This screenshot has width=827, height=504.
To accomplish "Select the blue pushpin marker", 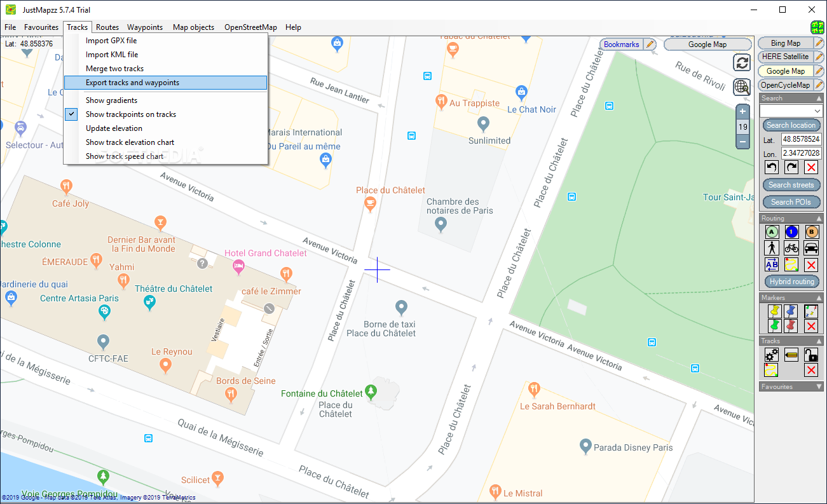I will (791, 311).
